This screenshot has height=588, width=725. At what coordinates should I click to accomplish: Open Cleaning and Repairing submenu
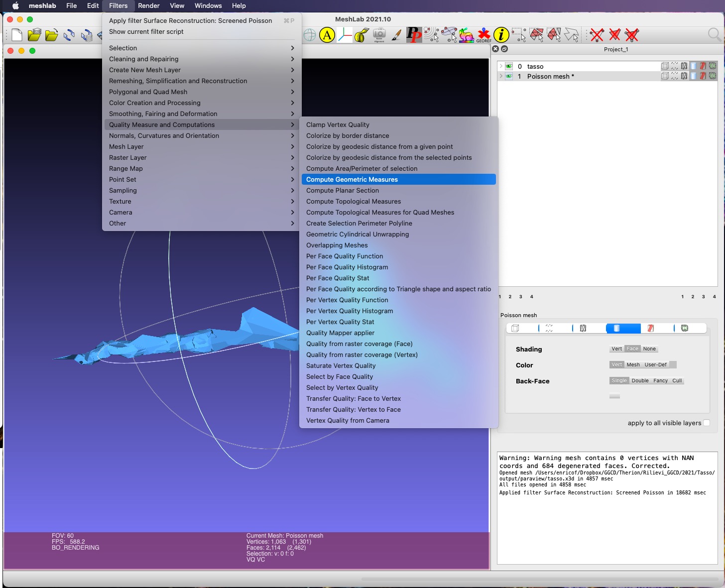[x=202, y=59]
